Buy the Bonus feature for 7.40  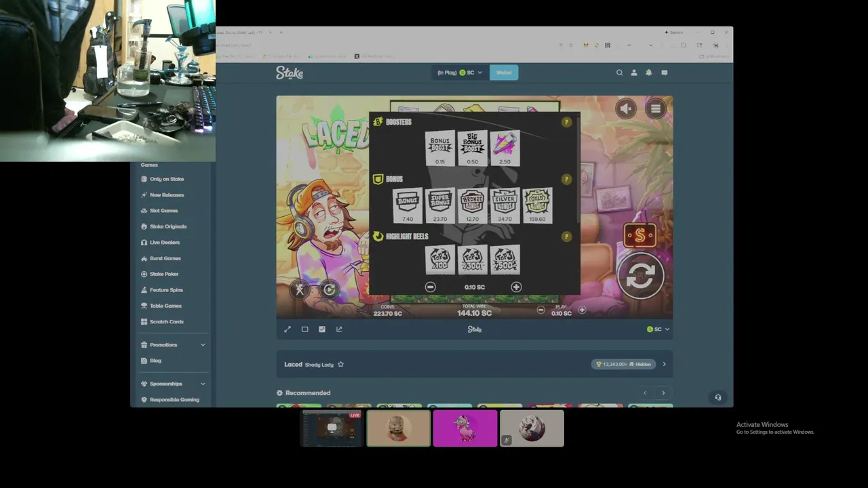408,205
